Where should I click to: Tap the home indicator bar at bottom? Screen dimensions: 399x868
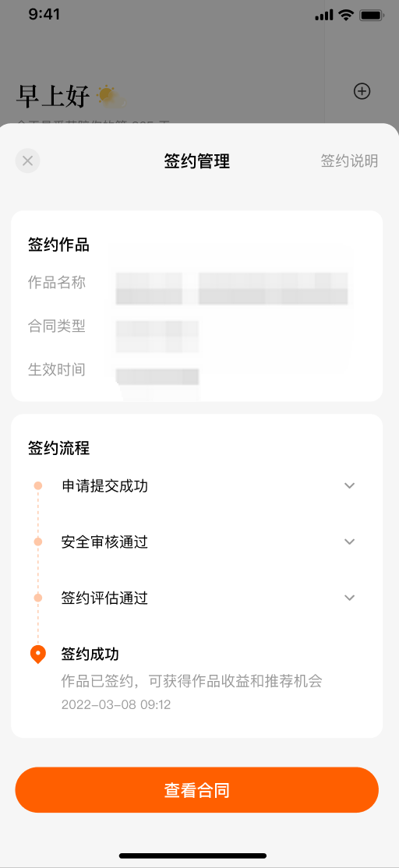(193, 856)
